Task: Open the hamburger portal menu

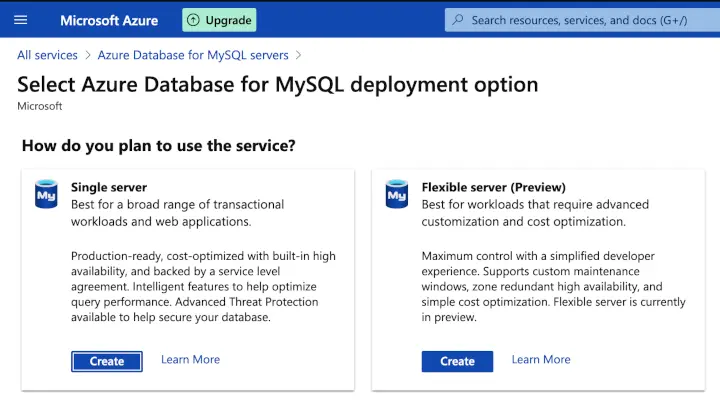Action: [21, 20]
